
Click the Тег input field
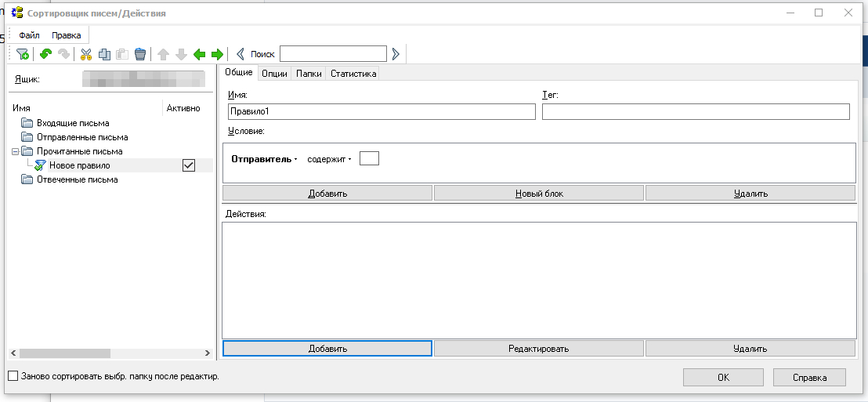695,112
